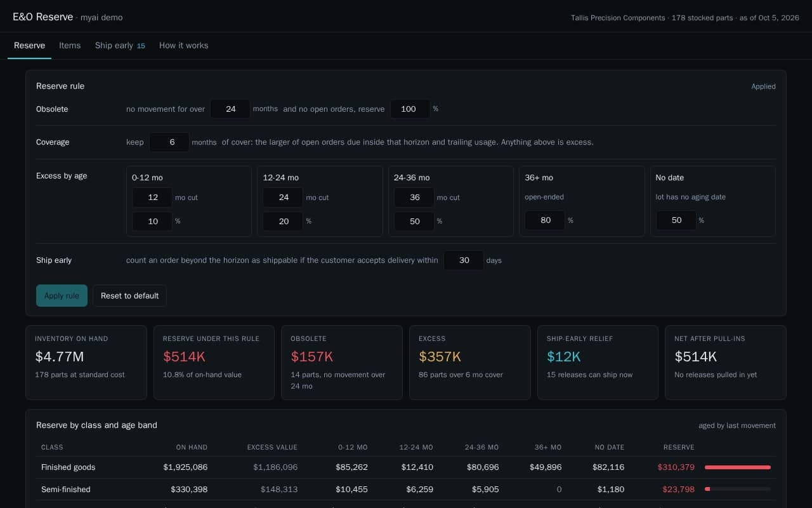The image size is (812, 508).
Task: Click Semi-finished on hand $330,398
Action: 189,490
